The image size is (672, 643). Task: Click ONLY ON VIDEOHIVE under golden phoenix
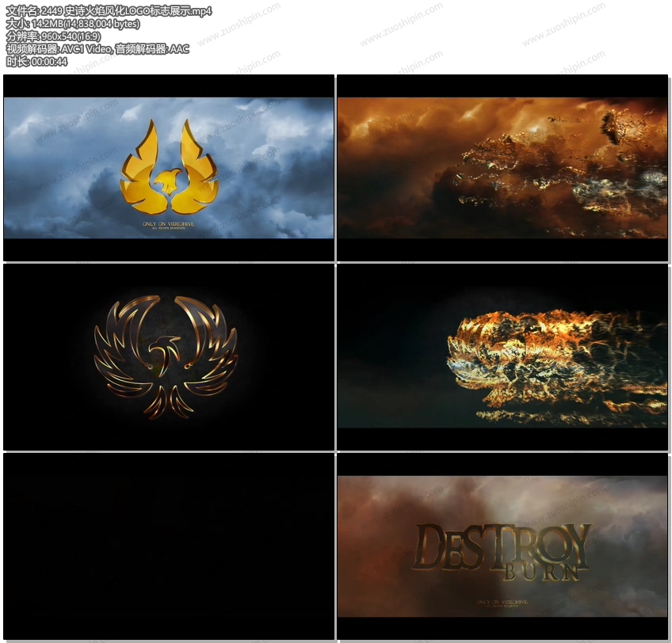169,225
